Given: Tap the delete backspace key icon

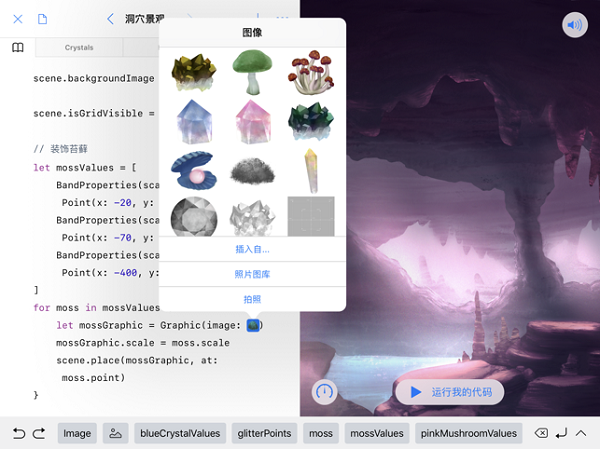Looking at the screenshot, I should click(541, 433).
